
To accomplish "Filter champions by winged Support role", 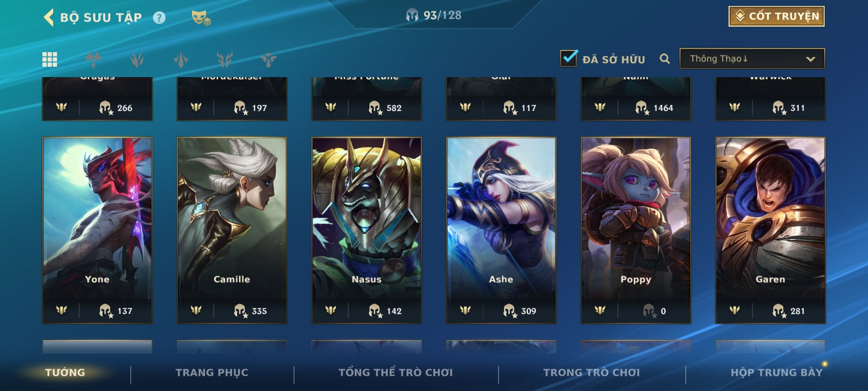I will 268,59.
